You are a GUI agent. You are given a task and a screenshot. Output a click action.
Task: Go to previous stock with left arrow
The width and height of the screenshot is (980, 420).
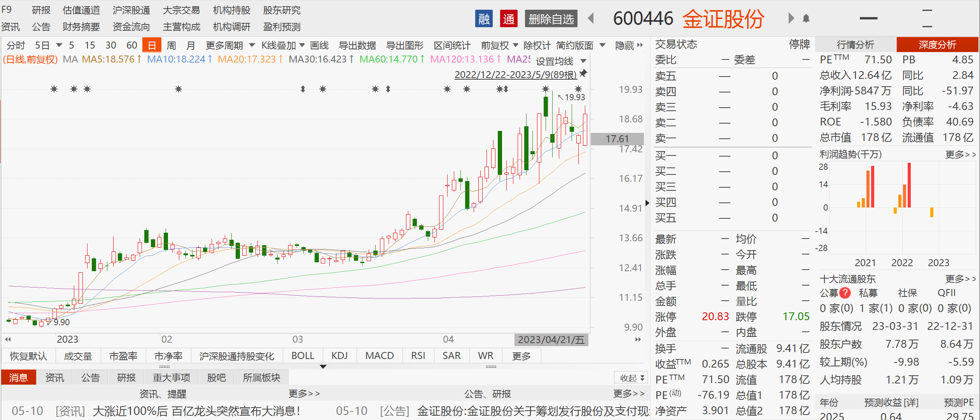[x=591, y=18]
